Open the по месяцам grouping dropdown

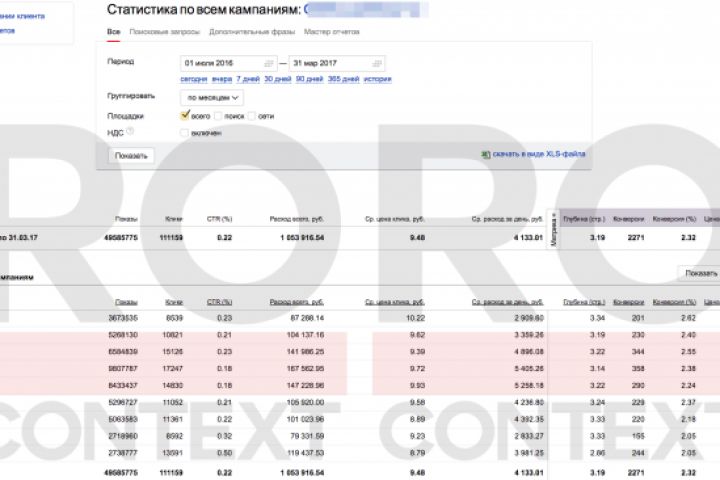(x=212, y=97)
